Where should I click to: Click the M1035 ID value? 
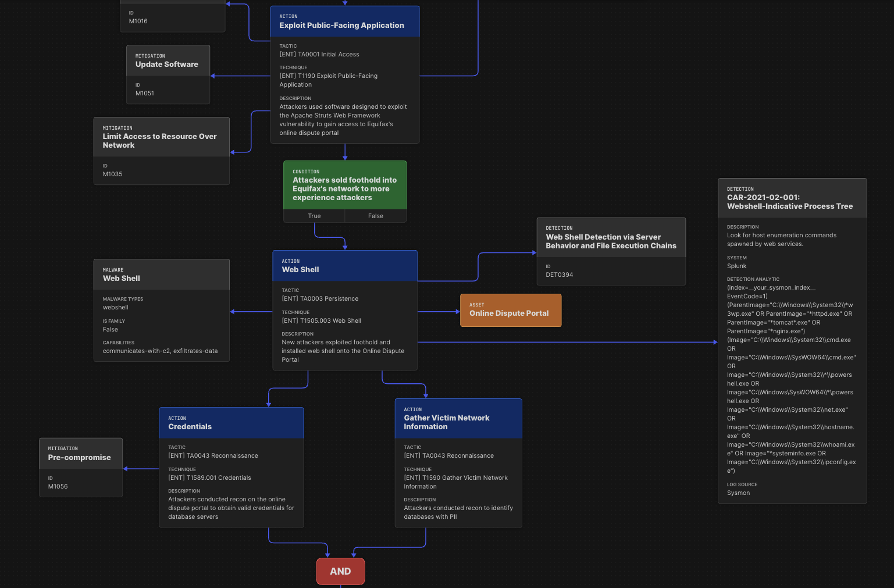113,174
